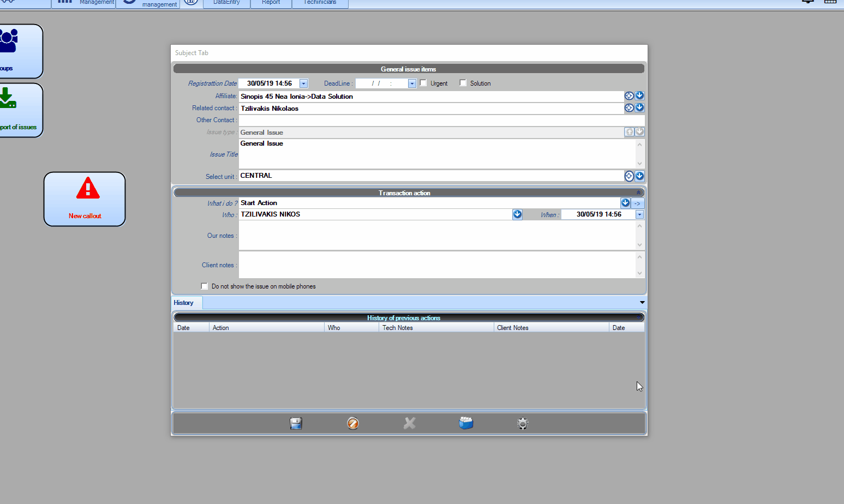Open the Who technician dropdown list

tap(517, 214)
